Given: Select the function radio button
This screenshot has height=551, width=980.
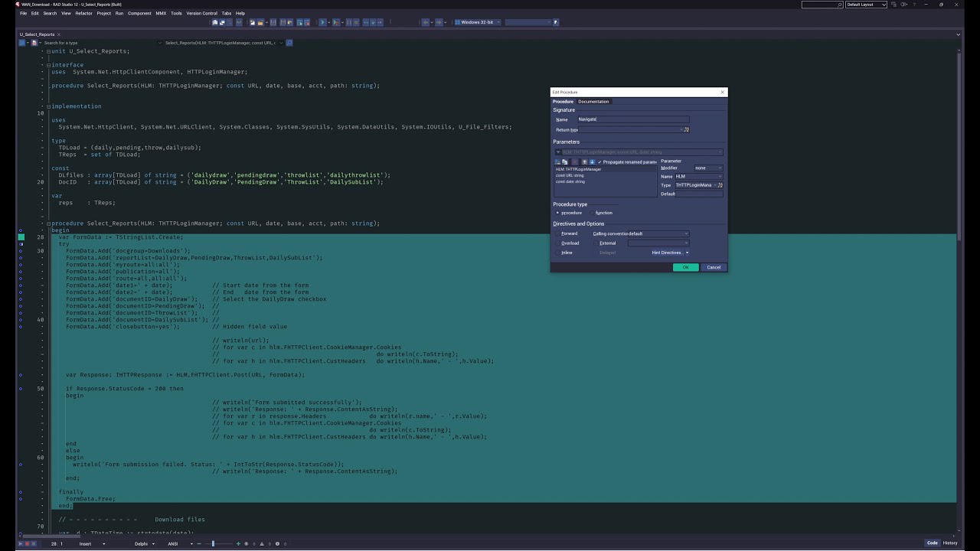Looking at the screenshot, I should pyautogui.click(x=593, y=213).
